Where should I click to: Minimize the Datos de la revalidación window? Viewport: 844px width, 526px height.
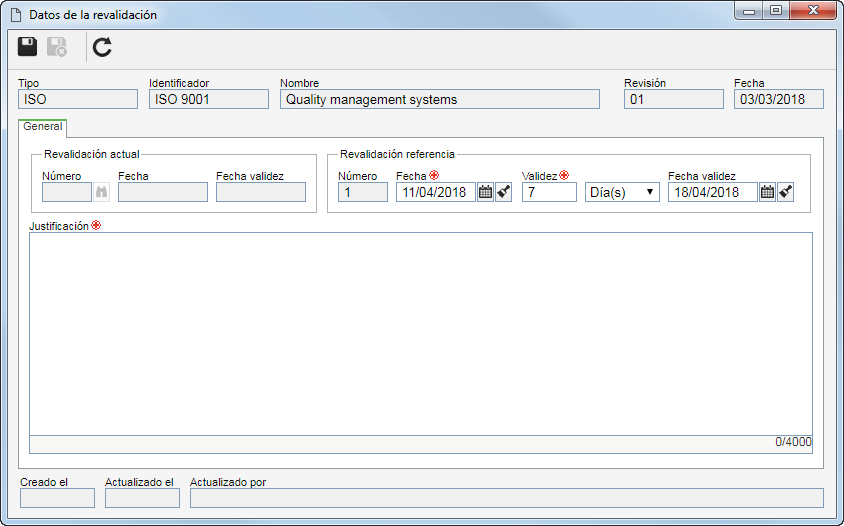click(x=749, y=11)
